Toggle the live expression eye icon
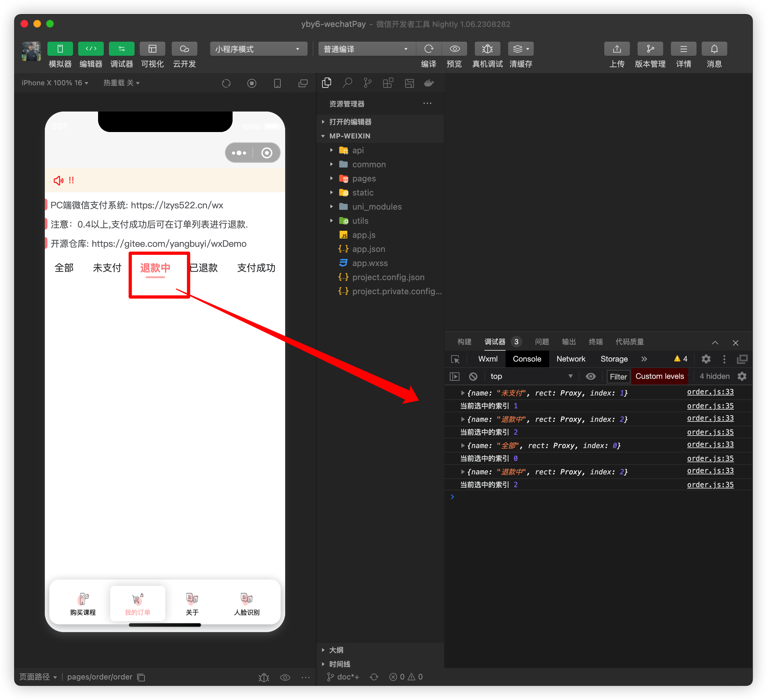 coord(590,377)
